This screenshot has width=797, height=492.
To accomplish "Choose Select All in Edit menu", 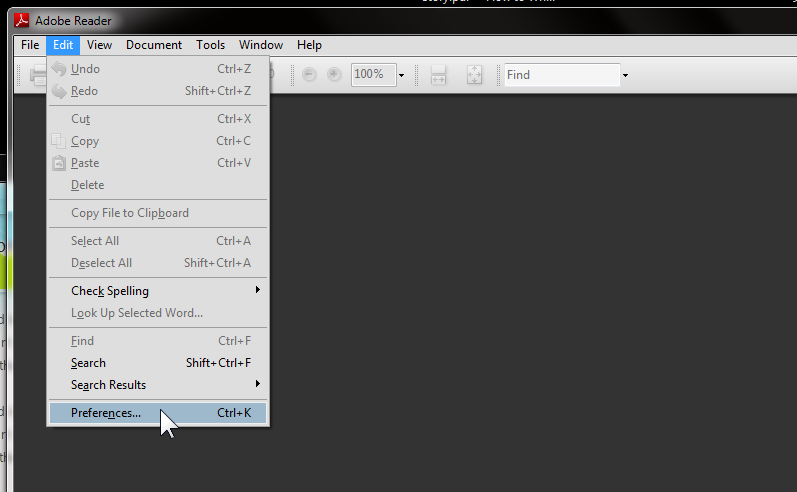I will tap(158, 241).
